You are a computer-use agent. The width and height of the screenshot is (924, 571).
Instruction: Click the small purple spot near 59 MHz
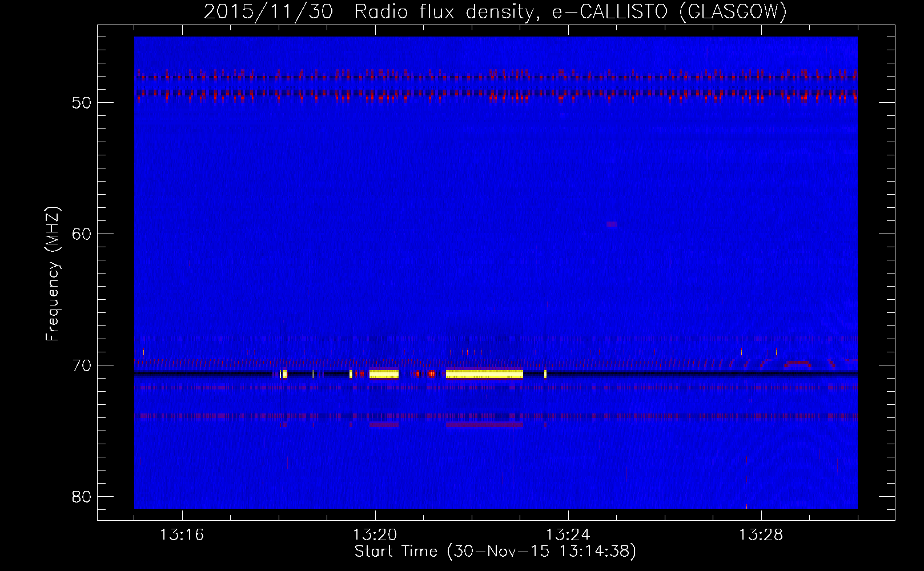coord(612,224)
